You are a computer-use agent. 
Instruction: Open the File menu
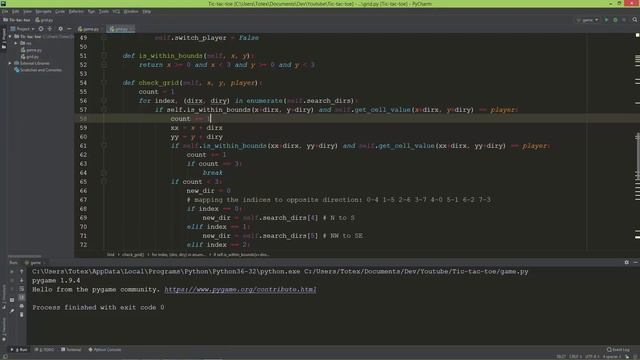(5, 11)
